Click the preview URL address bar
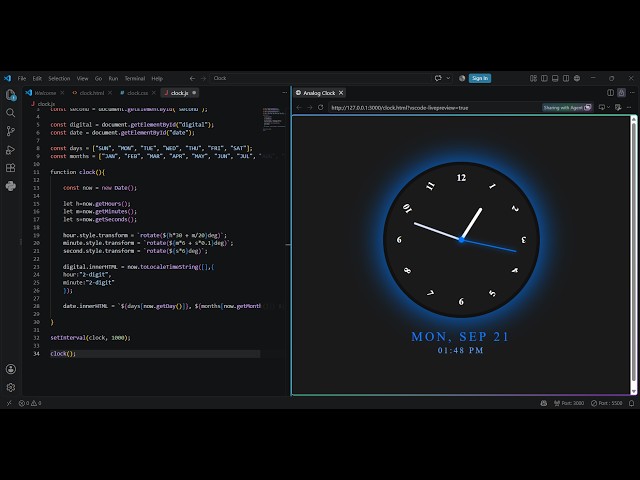The image size is (640, 480). 434,108
